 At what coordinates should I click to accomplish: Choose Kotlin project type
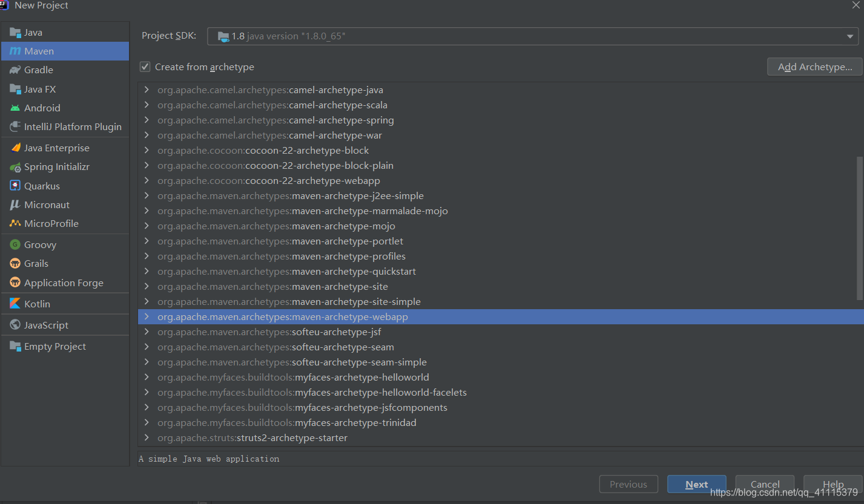pyautogui.click(x=65, y=304)
